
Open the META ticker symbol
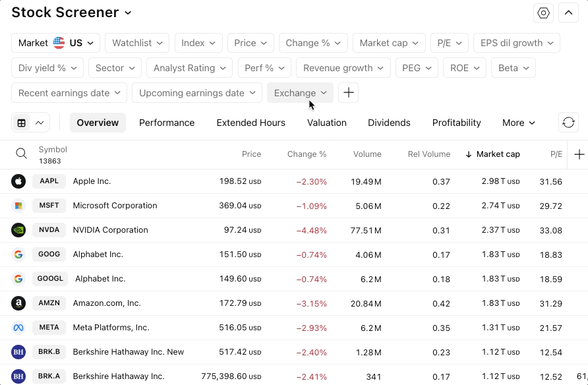point(49,327)
